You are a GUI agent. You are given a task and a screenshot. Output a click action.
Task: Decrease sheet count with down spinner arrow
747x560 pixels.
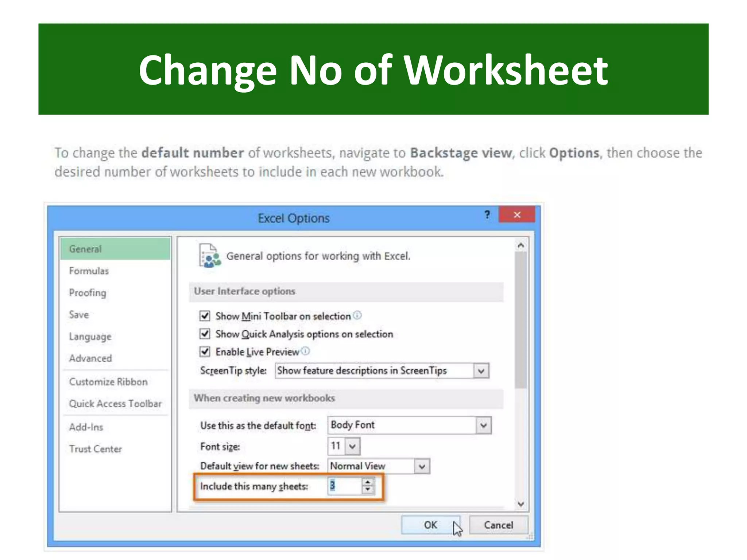point(368,490)
